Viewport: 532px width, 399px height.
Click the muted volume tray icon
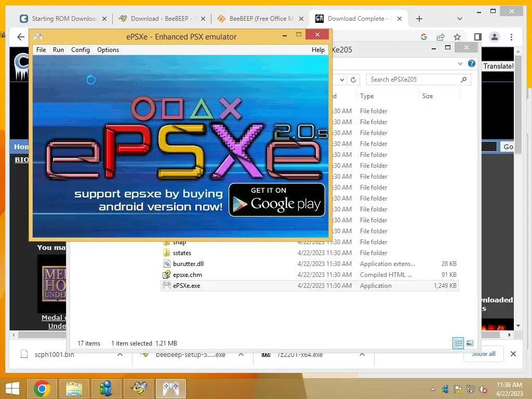point(483,389)
